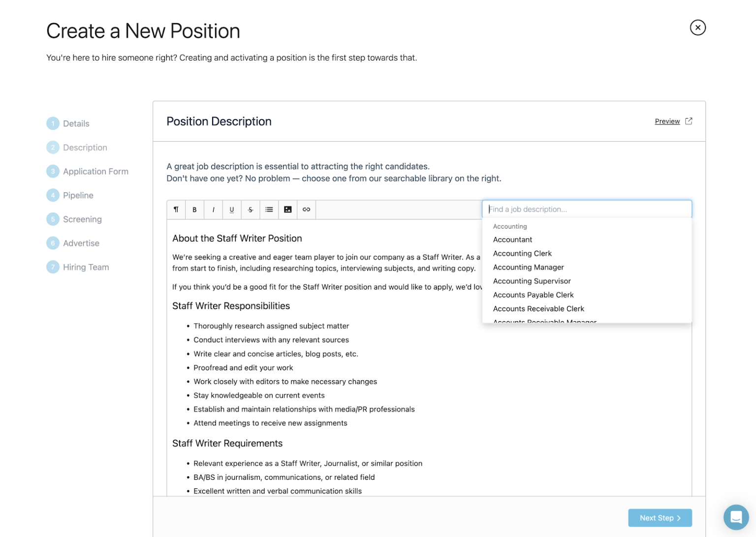This screenshot has height=537, width=756.
Task: Open the Hiring Team step
Action: coord(86,267)
